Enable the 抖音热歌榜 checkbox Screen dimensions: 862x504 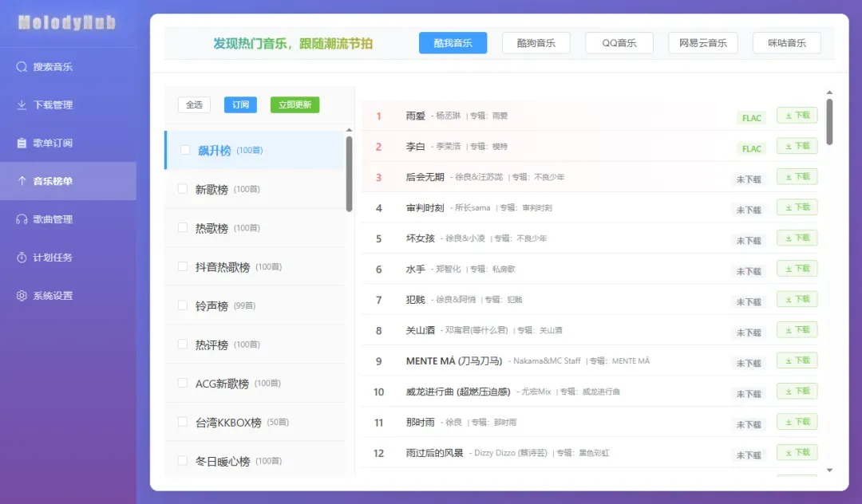(183, 266)
